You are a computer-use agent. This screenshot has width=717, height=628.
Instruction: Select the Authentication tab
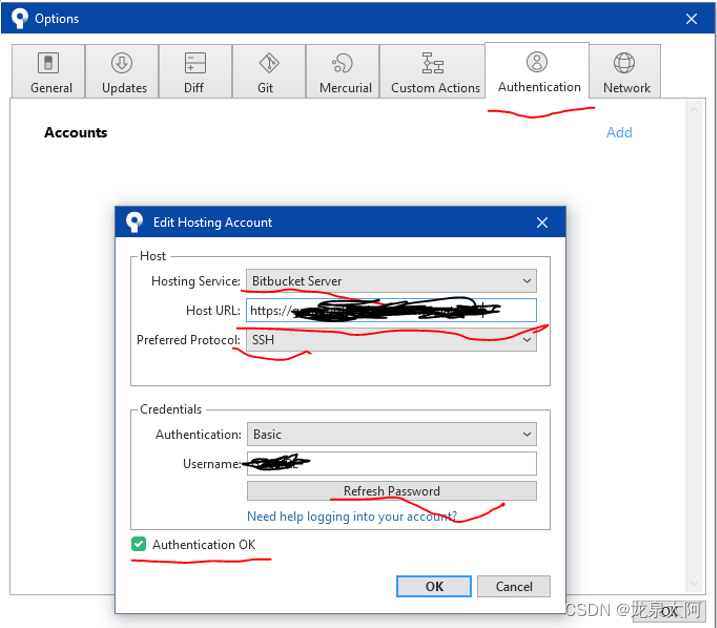[537, 70]
